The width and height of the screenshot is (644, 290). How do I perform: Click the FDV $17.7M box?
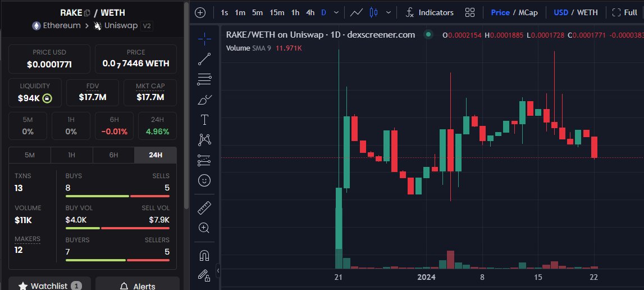coord(93,93)
